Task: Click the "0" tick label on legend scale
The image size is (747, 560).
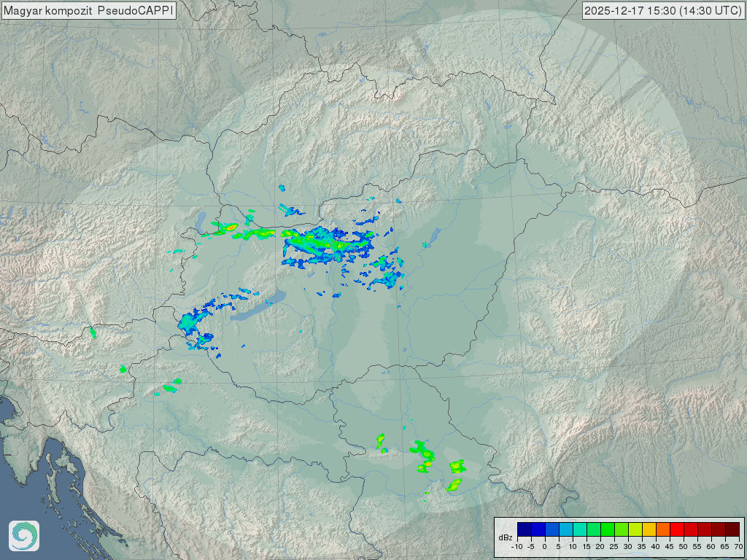Action: click(x=545, y=546)
